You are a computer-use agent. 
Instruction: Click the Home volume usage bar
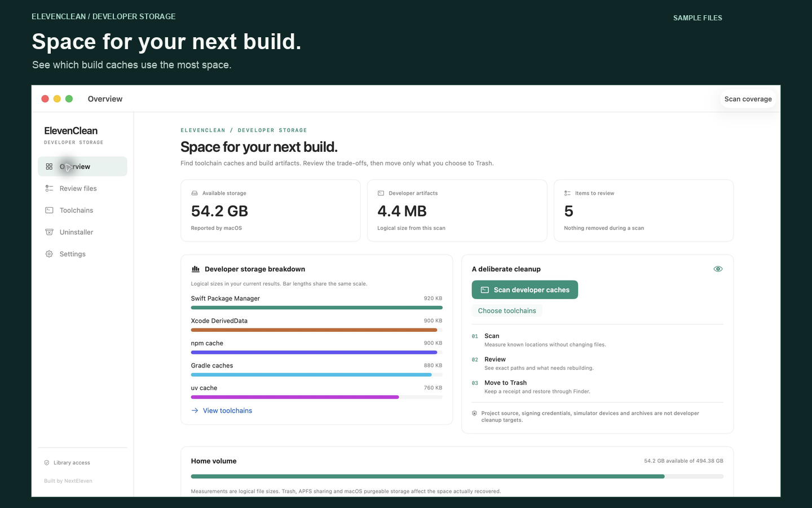457,476
